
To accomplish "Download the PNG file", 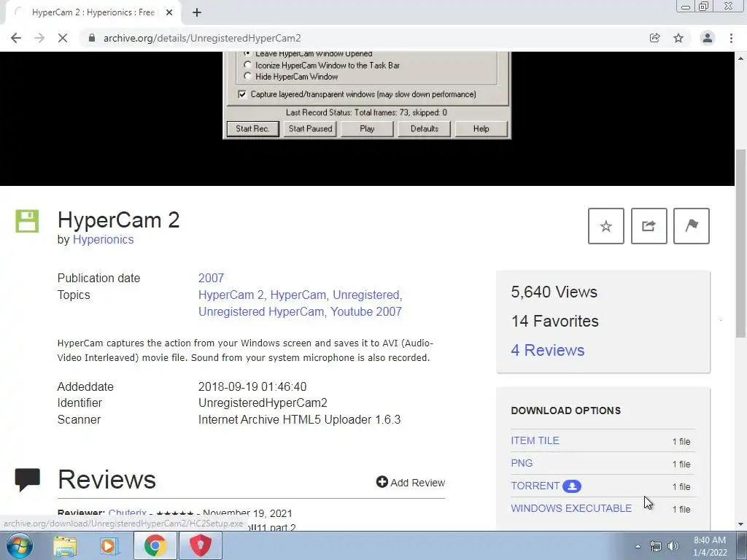I will coord(522,463).
